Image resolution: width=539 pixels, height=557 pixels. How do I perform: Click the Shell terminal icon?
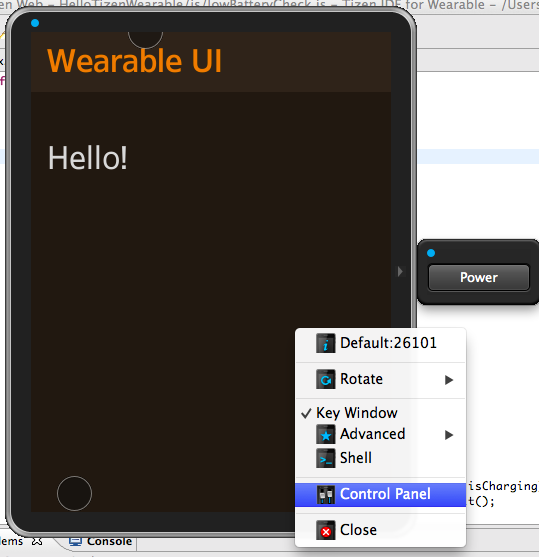325,458
